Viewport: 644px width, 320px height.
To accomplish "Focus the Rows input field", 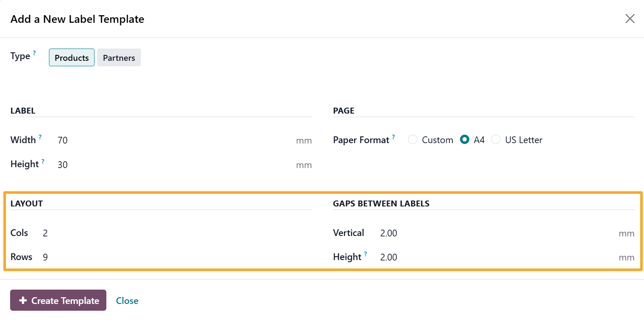I will 173,257.
